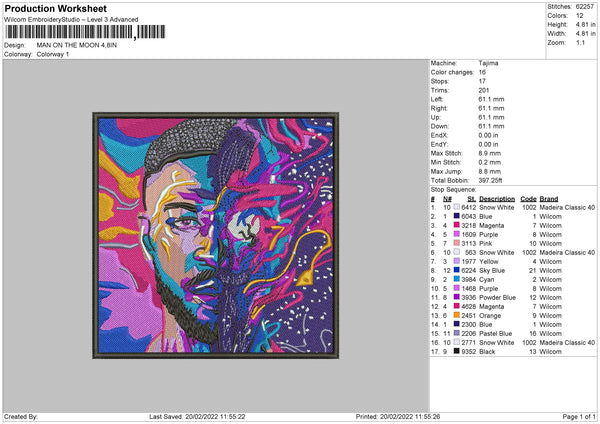Click the 'Sky Blue' description in stop 8

492,271
